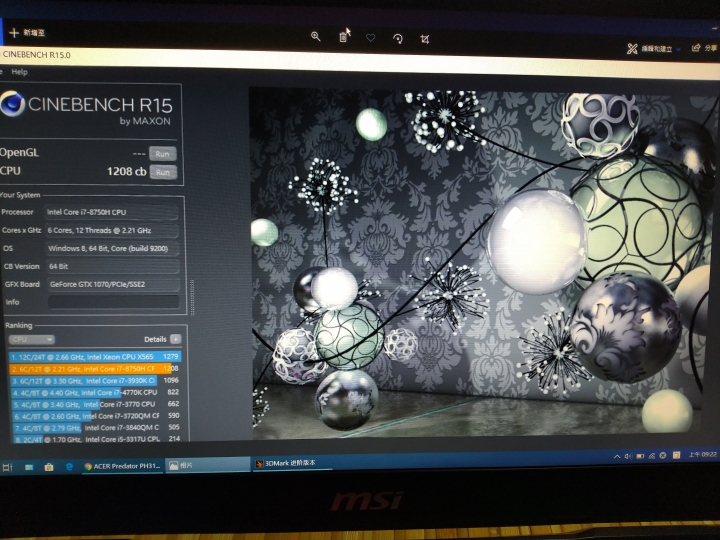
Task: Select ranking row 6 Core i7-3720QM
Action: (96, 416)
